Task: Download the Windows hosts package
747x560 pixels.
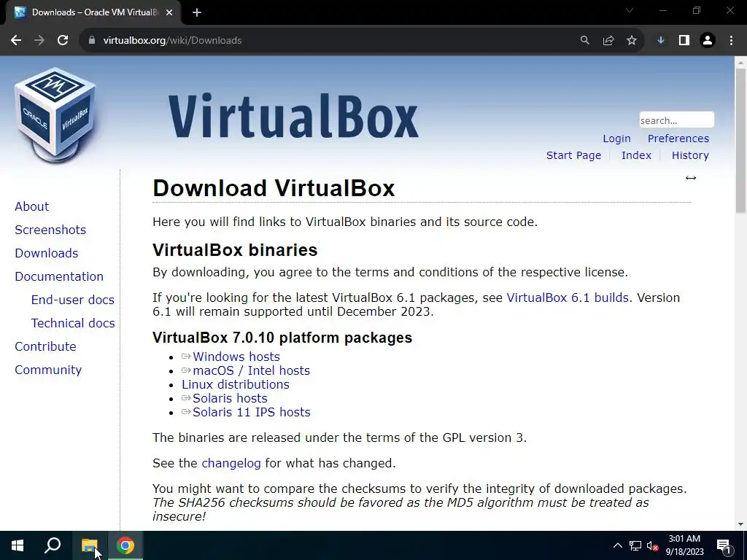Action: click(236, 357)
